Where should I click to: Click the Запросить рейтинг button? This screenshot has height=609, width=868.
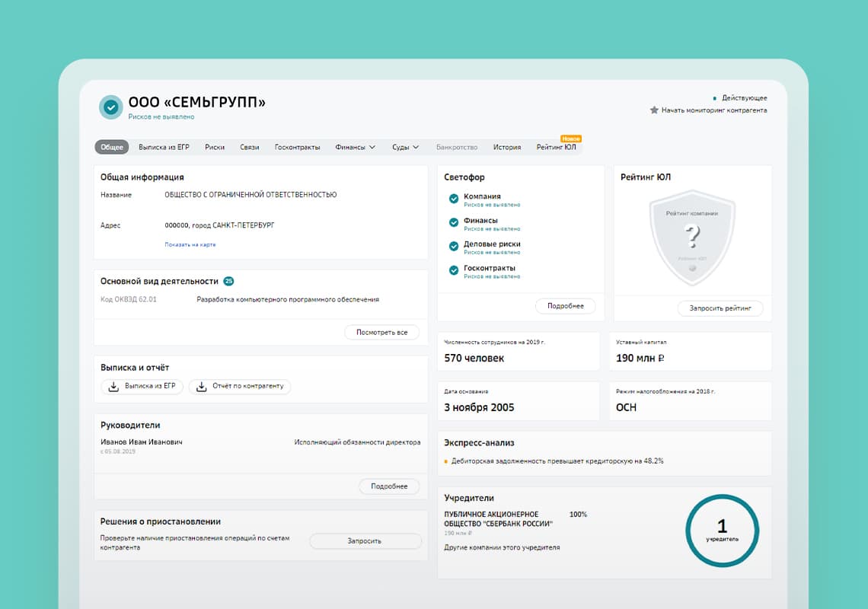coord(720,308)
